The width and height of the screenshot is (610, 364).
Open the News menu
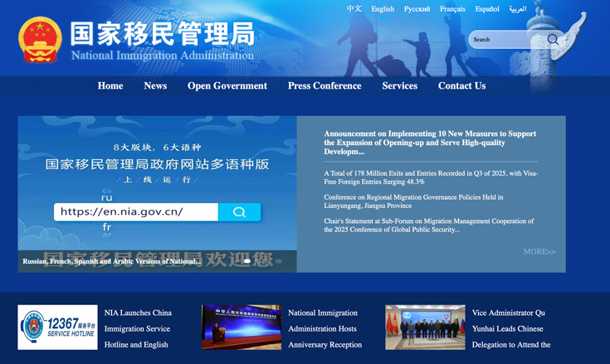155,86
